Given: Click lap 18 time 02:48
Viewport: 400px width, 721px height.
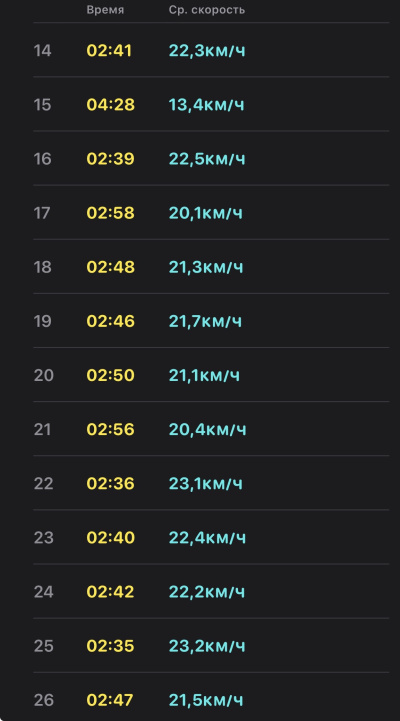Looking at the screenshot, I should click(110, 267).
